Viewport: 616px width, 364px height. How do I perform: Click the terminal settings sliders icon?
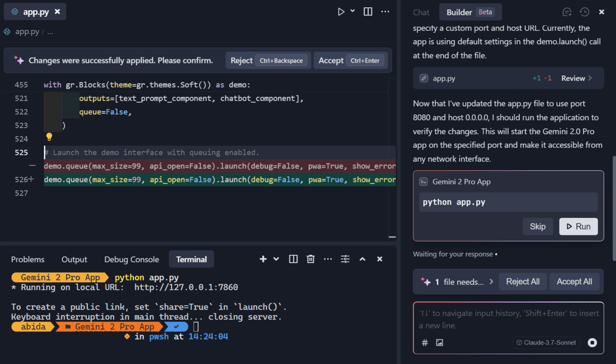(x=345, y=259)
